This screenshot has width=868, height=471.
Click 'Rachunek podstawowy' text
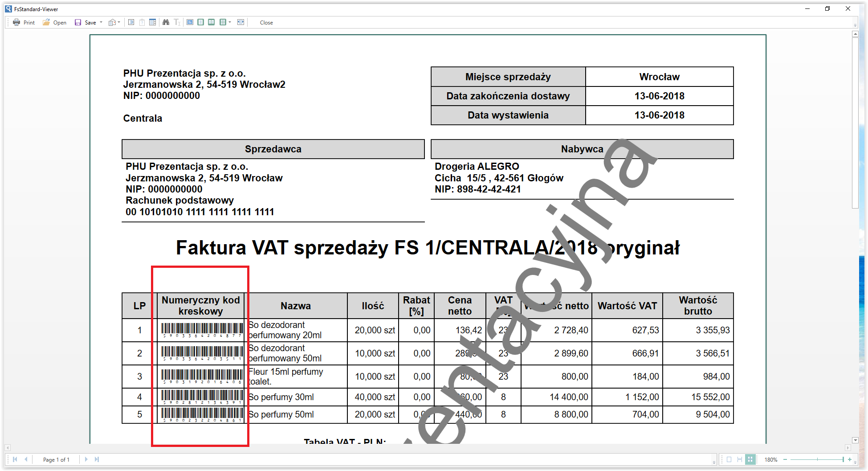coord(179,201)
